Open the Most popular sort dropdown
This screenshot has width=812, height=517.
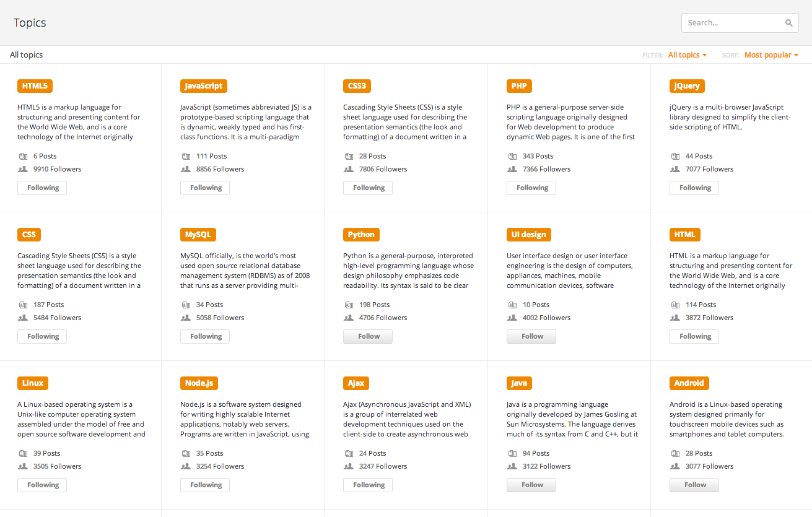[x=771, y=55]
